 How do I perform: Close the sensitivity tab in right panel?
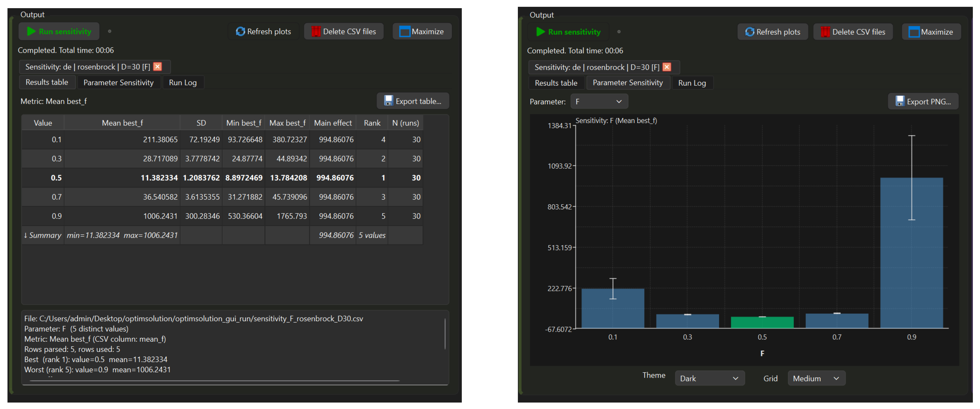pyautogui.click(x=667, y=67)
